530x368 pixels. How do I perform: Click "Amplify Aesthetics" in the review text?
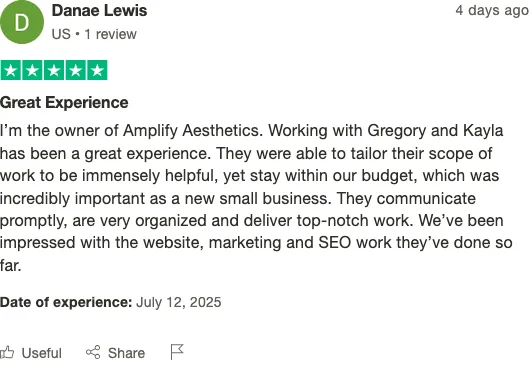point(193,130)
